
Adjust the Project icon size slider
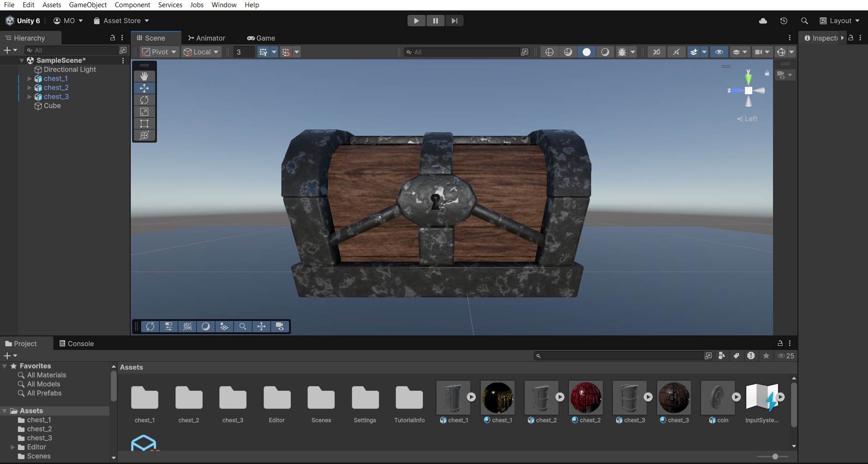(x=774, y=457)
